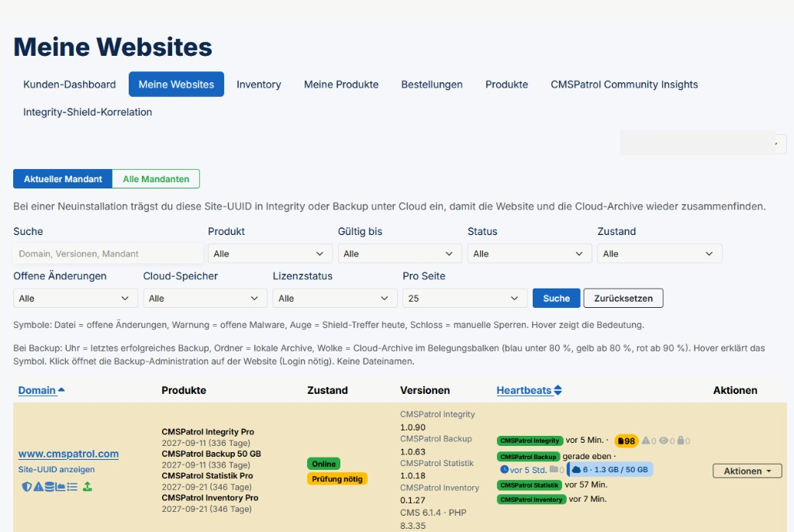Click the database stack icon under Site-UUID anzeigen
This screenshot has width=794, height=532.
50,486
